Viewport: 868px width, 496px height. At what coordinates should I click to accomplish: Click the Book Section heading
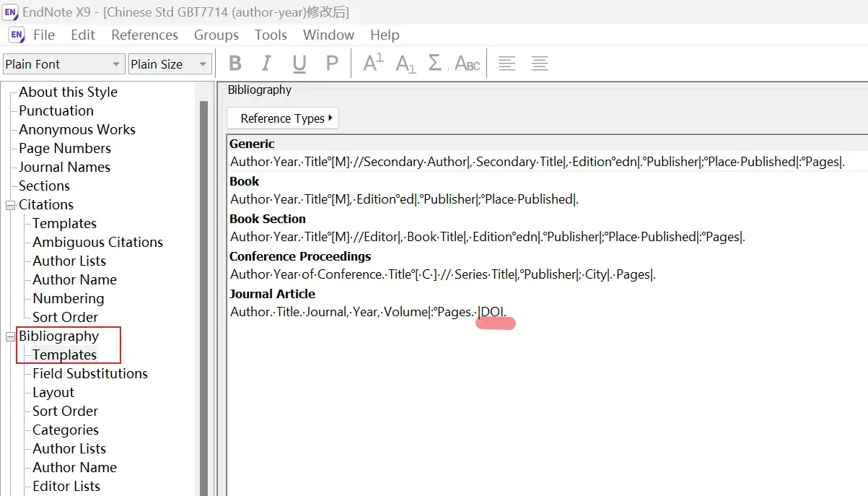coord(268,219)
